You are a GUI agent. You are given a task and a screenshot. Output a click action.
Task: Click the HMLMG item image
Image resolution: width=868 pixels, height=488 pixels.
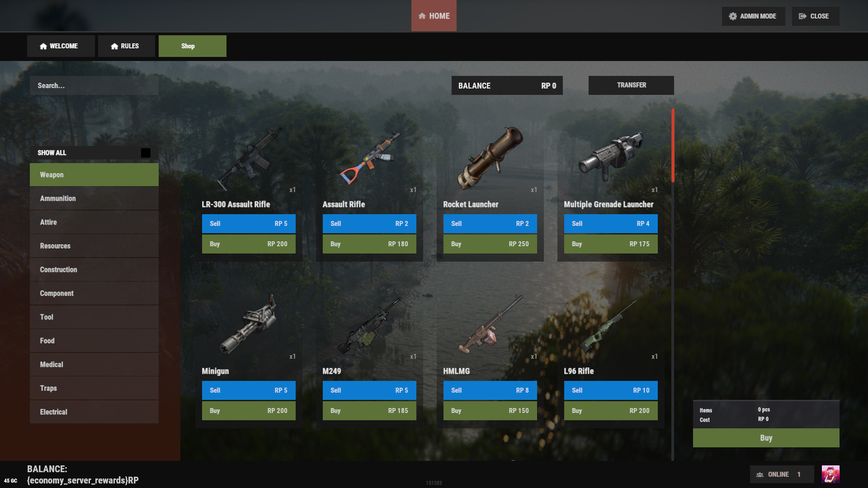coord(490,324)
